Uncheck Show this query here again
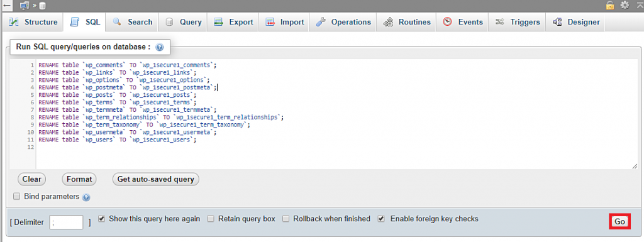Viewport: 644px width, 242px height. (102, 219)
